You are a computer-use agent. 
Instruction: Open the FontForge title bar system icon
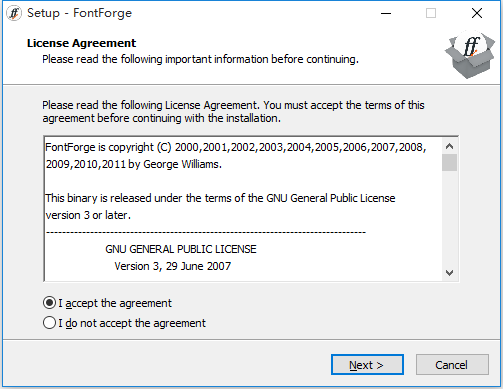coord(14,13)
